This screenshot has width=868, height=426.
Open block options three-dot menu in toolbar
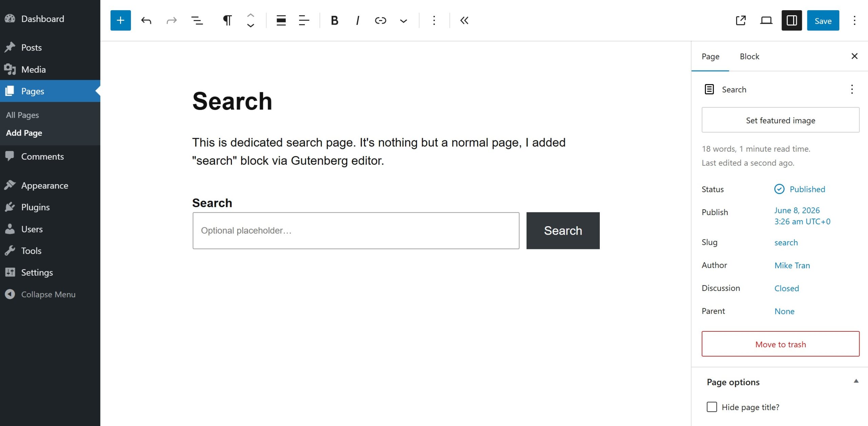pyautogui.click(x=434, y=20)
